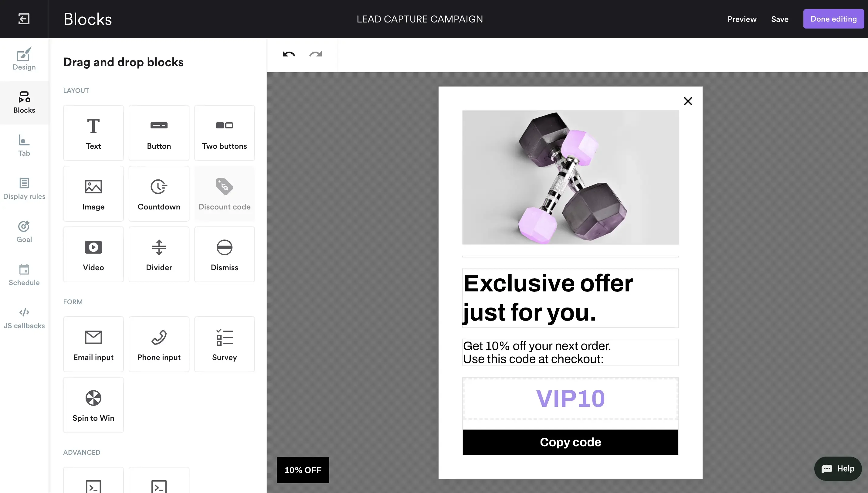Choose the Divider block

[159, 254]
